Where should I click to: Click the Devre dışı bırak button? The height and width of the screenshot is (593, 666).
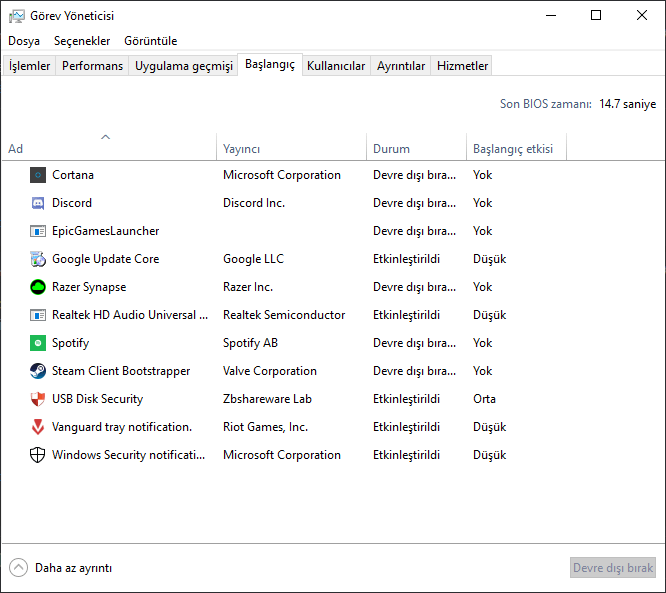tap(613, 568)
